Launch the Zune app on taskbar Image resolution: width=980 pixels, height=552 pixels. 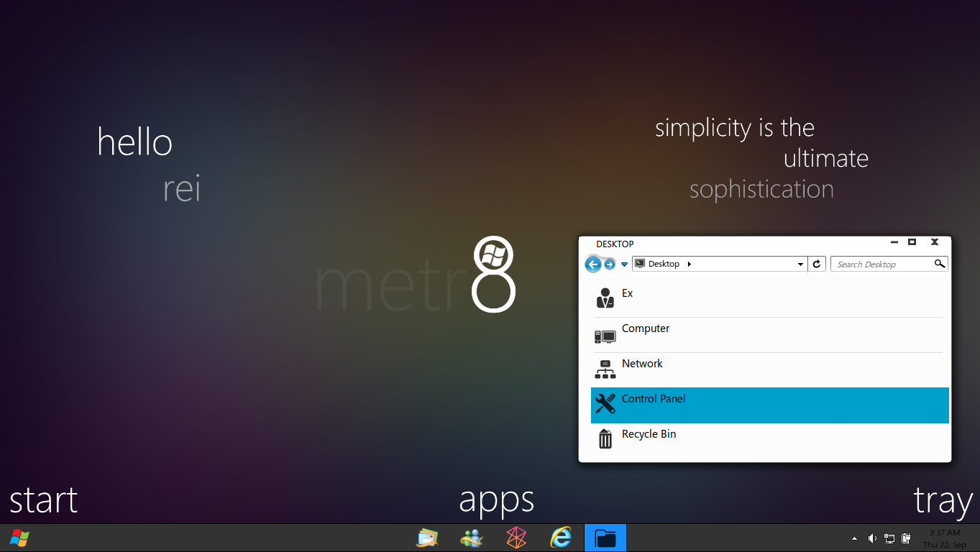[x=516, y=538]
